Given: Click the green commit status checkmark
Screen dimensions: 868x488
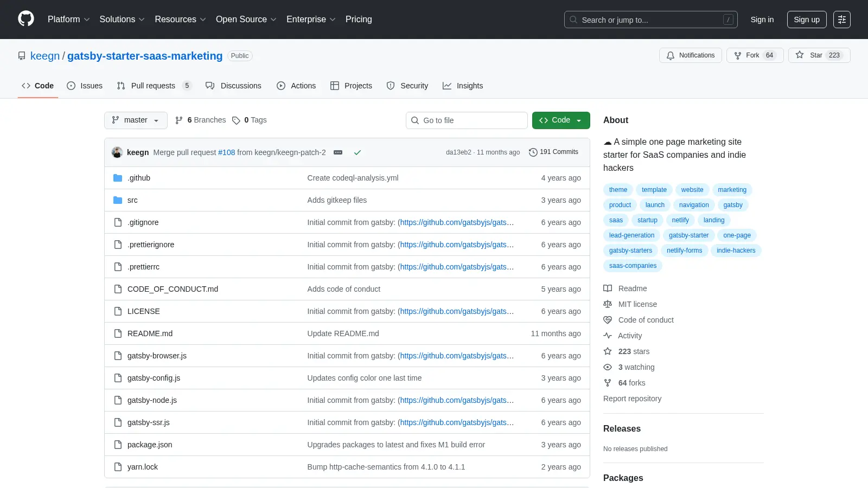Looking at the screenshot, I should [x=358, y=152].
